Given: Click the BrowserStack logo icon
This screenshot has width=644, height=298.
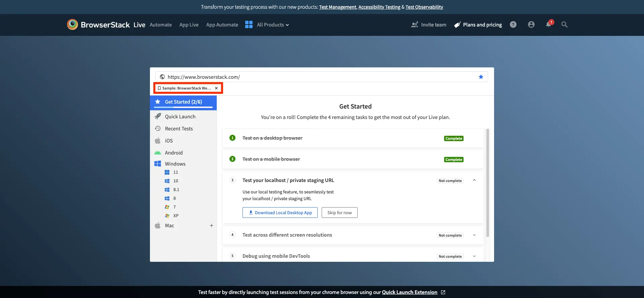Looking at the screenshot, I should point(72,24).
